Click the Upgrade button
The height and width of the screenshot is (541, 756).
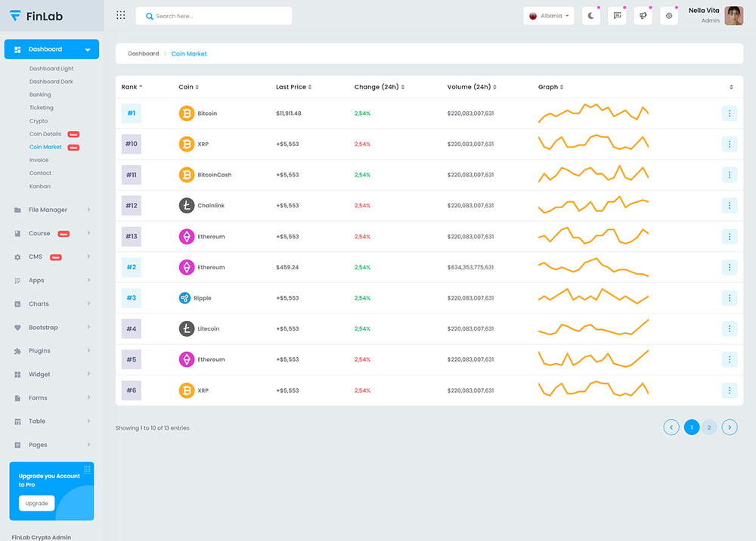36,503
